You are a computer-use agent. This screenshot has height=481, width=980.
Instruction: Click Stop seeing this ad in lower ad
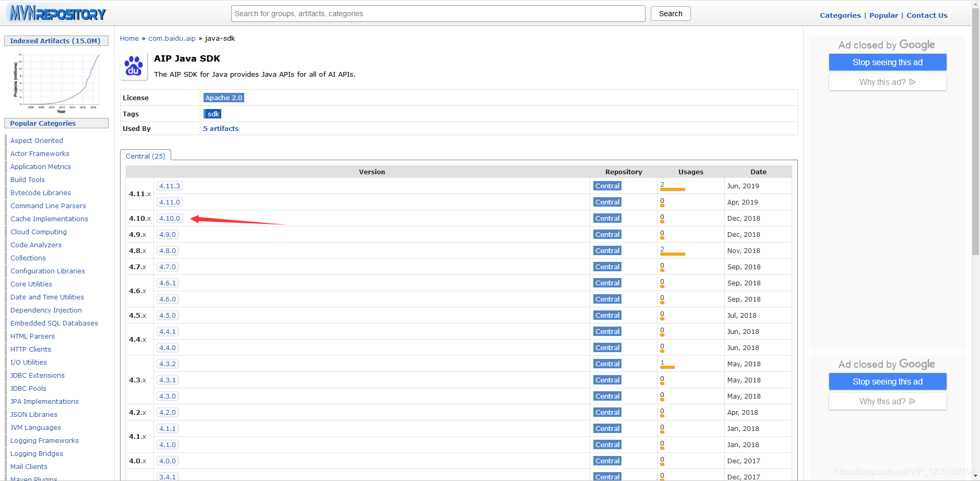887,381
